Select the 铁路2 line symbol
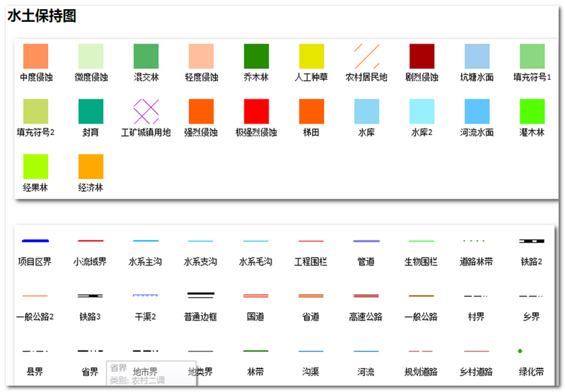565x392 pixels. tap(532, 241)
